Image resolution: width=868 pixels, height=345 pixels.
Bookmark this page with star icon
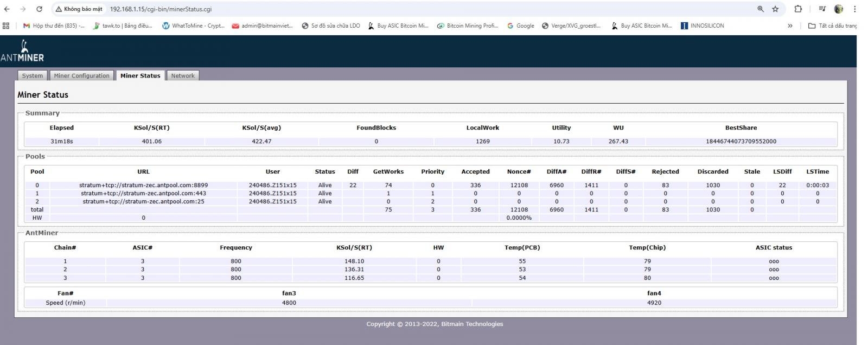click(x=775, y=9)
